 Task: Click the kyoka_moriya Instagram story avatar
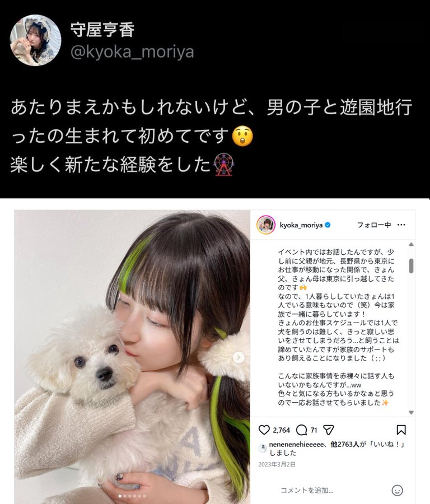(x=266, y=225)
